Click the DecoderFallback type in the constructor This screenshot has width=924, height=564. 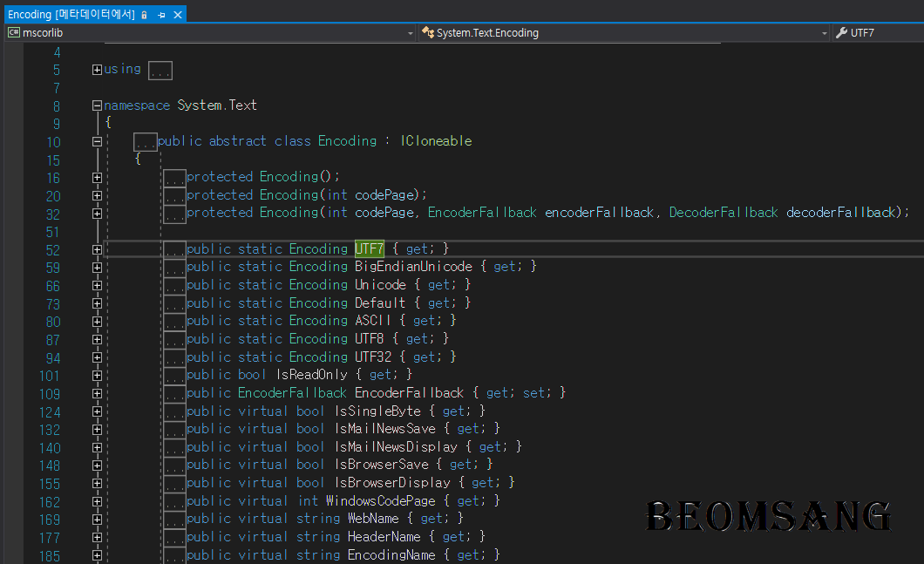tap(724, 212)
